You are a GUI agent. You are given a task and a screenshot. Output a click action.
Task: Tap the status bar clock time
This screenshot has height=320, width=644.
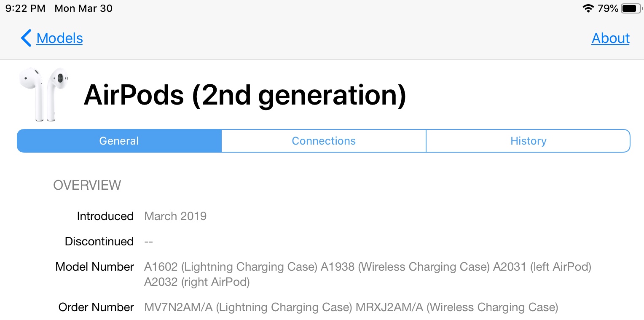[25, 8]
